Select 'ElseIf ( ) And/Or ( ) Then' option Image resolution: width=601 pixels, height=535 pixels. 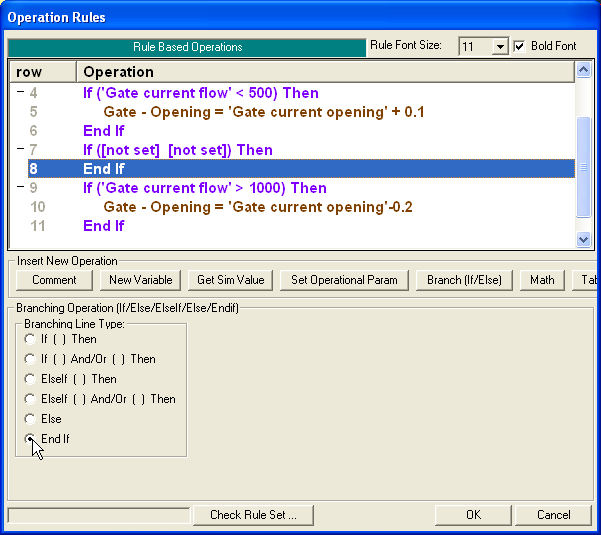coord(29,399)
